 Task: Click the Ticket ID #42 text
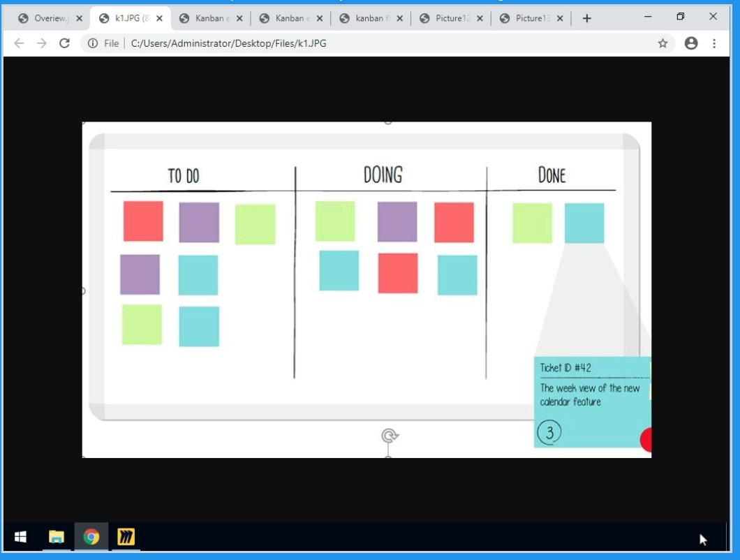tap(565, 368)
